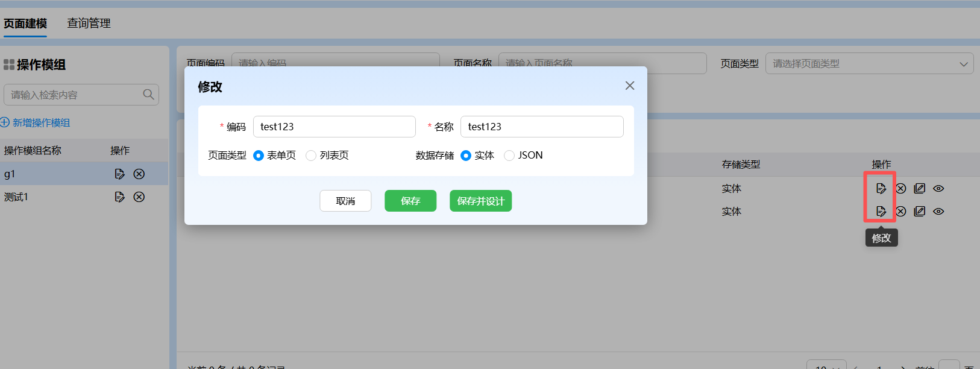Click the delete icon in first table row
Viewport: 980px width, 369px height.
coord(900,189)
